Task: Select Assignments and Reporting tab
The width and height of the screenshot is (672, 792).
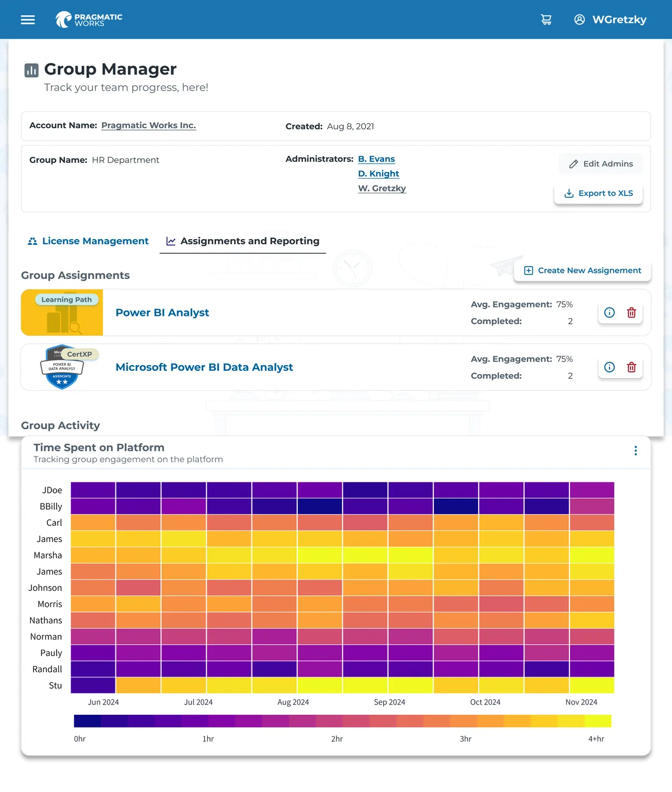Action: point(242,241)
